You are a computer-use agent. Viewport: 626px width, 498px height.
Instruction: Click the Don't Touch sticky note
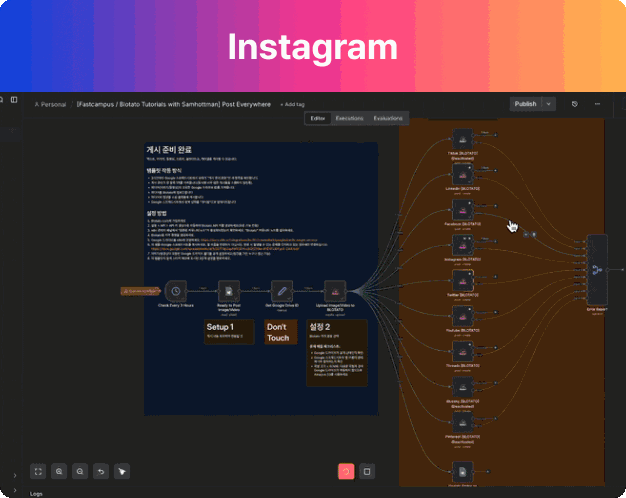[x=281, y=332]
